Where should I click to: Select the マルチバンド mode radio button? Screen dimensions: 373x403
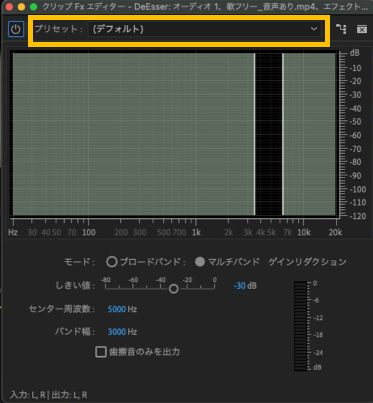[x=200, y=262]
